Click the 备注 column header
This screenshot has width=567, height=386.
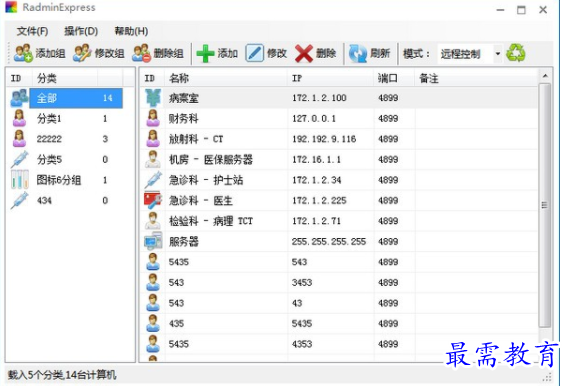(x=477, y=78)
